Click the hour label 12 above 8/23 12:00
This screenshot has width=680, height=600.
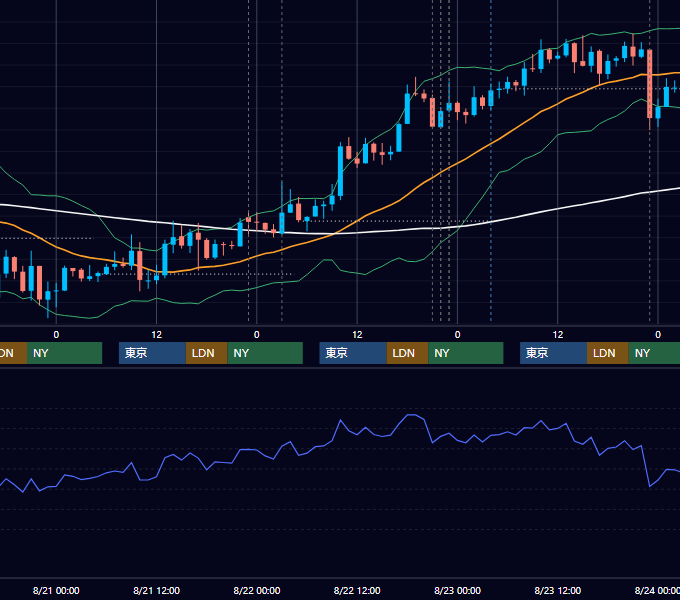[x=558, y=335]
